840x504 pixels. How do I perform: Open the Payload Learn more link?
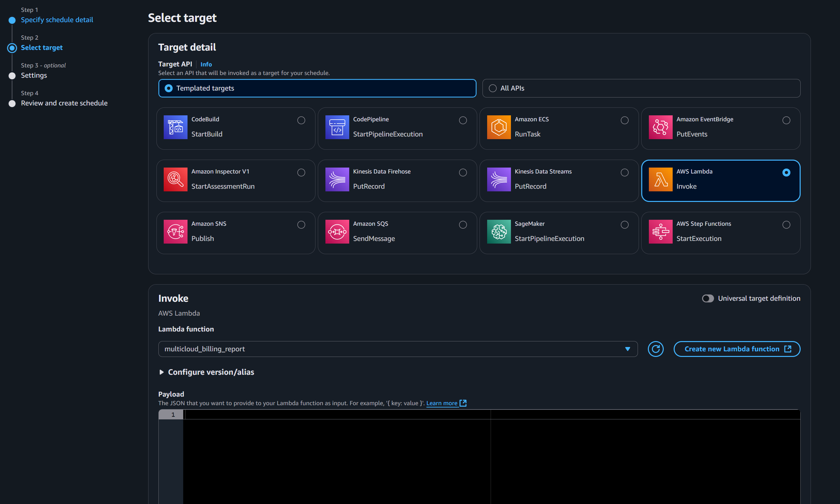click(446, 403)
